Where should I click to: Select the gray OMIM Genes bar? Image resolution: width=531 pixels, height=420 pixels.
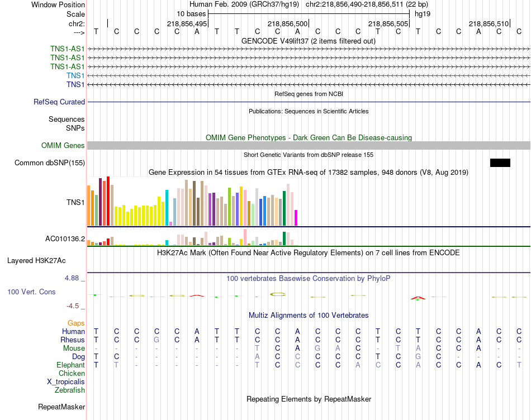(x=309, y=146)
